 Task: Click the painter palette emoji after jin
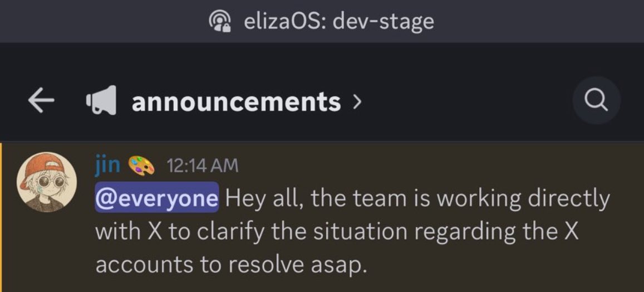(141, 166)
